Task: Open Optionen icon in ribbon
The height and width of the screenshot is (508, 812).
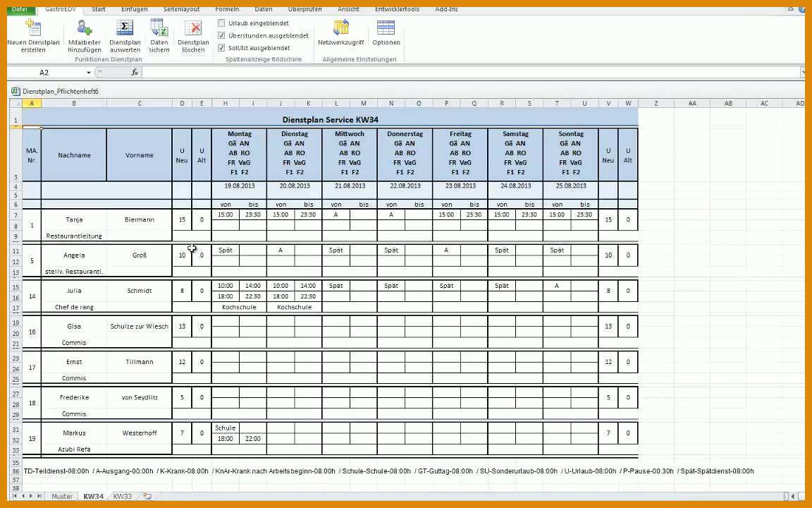Action: (x=386, y=28)
